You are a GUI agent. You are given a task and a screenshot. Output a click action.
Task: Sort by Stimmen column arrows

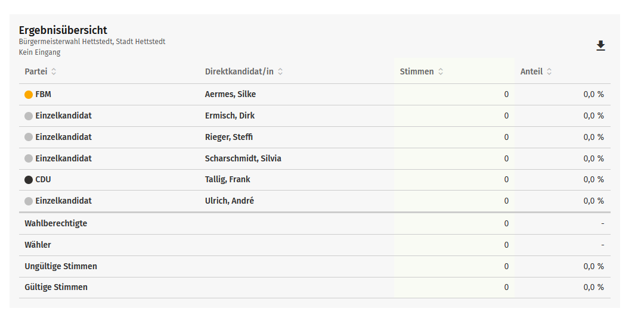(x=441, y=71)
